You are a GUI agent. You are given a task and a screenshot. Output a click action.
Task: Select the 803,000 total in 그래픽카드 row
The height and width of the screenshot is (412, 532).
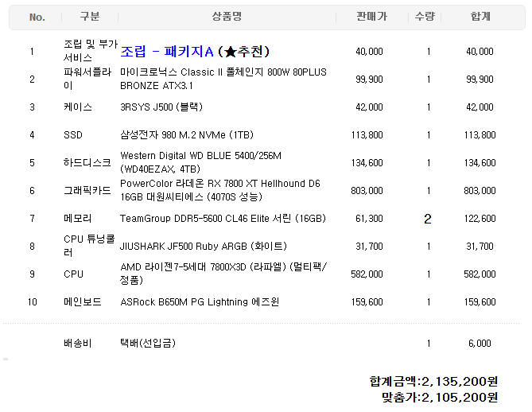point(480,190)
